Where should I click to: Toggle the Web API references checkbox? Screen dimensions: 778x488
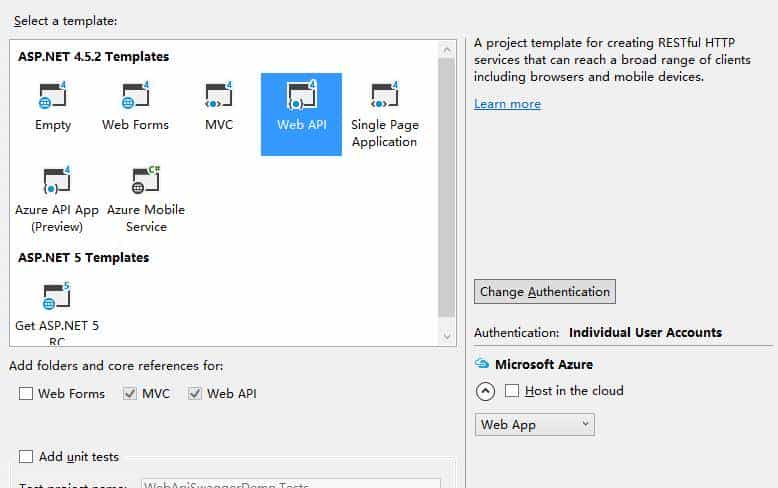(195, 394)
